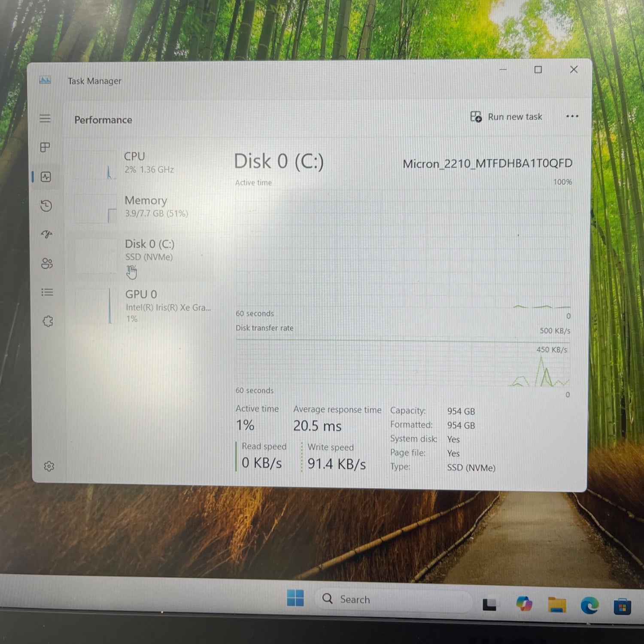Click the Micron_2210 disk model label
Screen dimensions: 644x644
coord(488,164)
